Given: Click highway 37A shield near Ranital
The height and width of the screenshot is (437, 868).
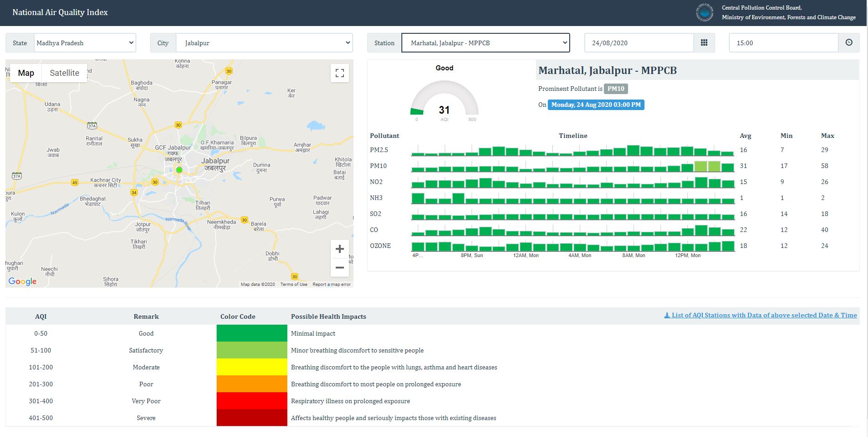Looking at the screenshot, I should (x=92, y=126).
